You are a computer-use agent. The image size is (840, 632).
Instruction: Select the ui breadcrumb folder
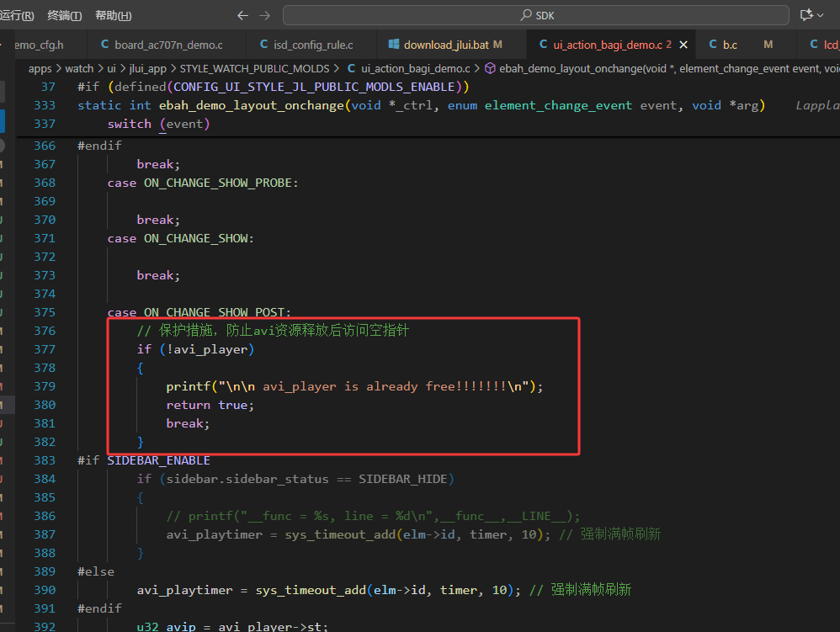(x=111, y=68)
